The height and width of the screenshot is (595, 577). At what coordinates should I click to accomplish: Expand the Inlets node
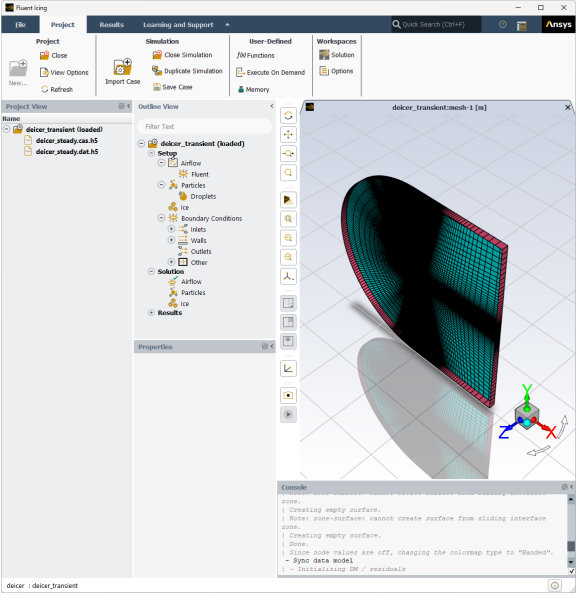point(171,229)
